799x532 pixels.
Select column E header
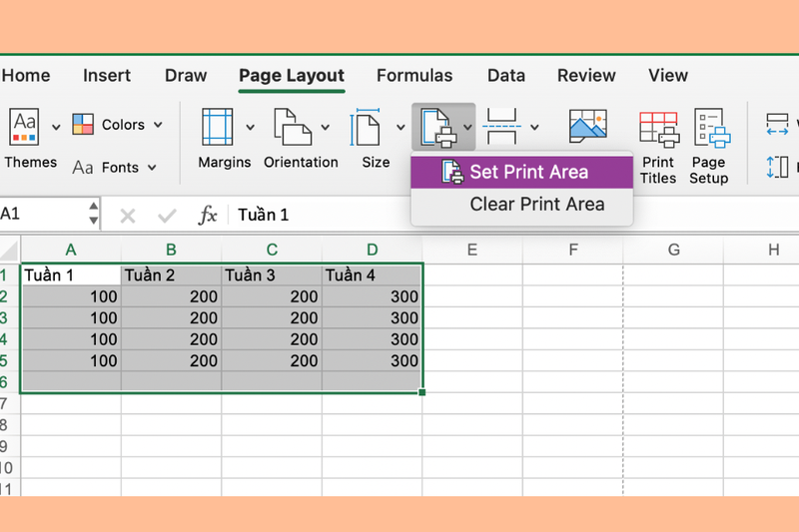click(472, 250)
